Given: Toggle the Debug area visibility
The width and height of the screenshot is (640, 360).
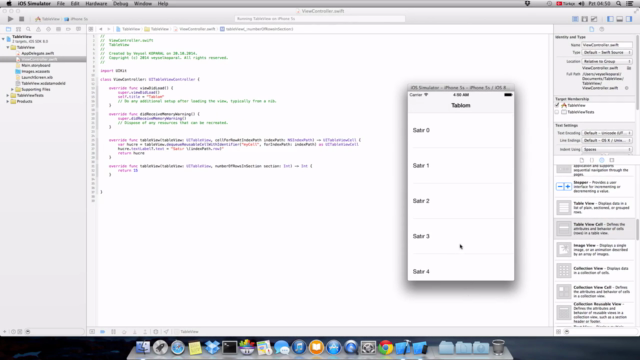Looking at the screenshot, I should [620, 19].
